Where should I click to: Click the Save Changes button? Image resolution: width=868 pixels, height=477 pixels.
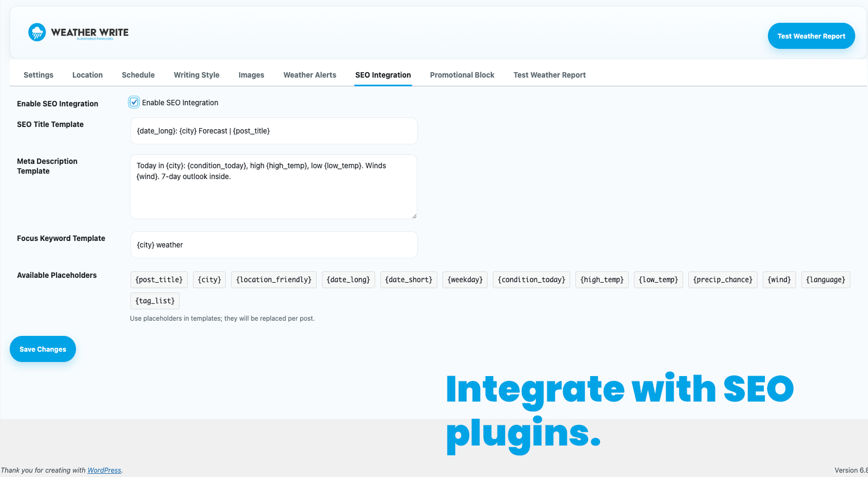[43, 349]
